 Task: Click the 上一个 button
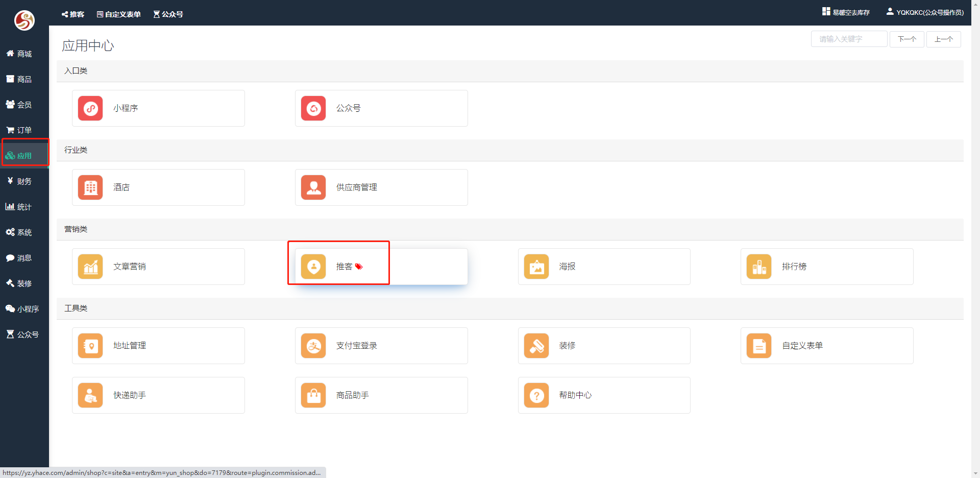[944, 39]
